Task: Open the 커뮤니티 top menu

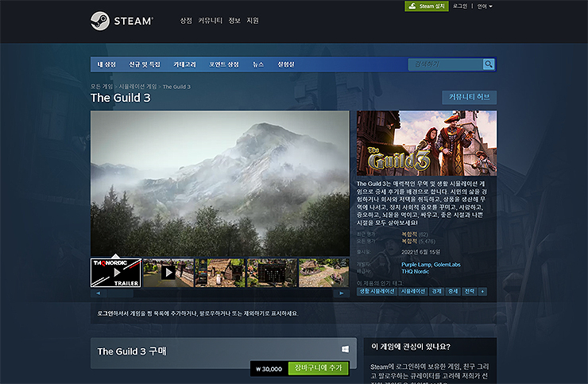Action: [211, 21]
